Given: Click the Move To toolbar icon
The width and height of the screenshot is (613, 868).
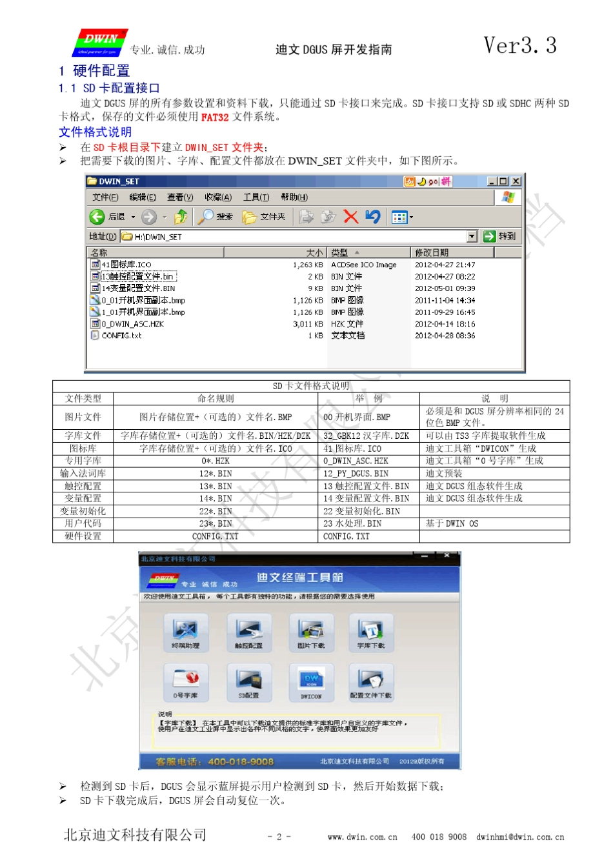Looking at the screenshot, I should coord(306,217).
